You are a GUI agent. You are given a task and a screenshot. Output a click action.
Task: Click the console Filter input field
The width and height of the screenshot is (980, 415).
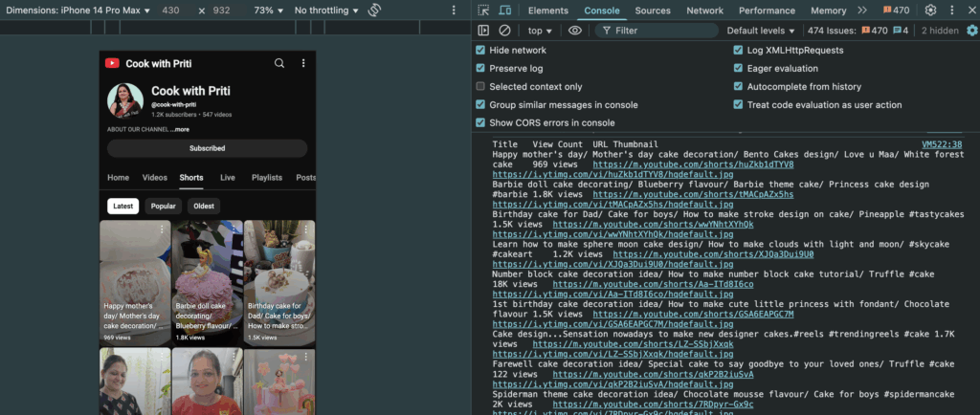tap(656, 30)
